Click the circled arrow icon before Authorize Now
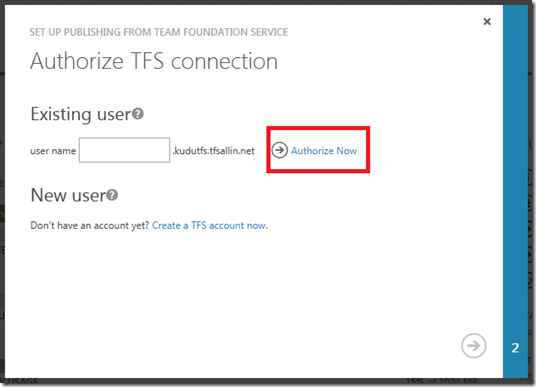Screen dimensions: 536x387 280,150
